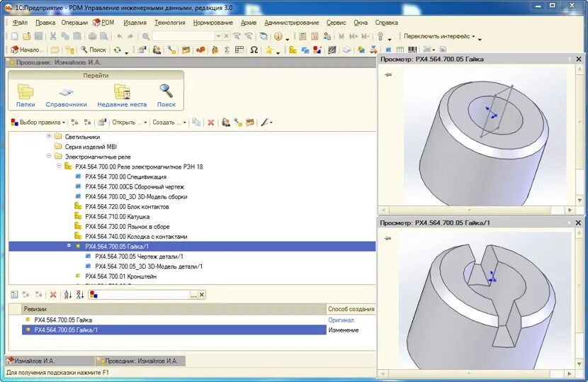Click the barcode icon in toolbar
Viewport: 588px width, 382px height.
(x=412, y=49)
